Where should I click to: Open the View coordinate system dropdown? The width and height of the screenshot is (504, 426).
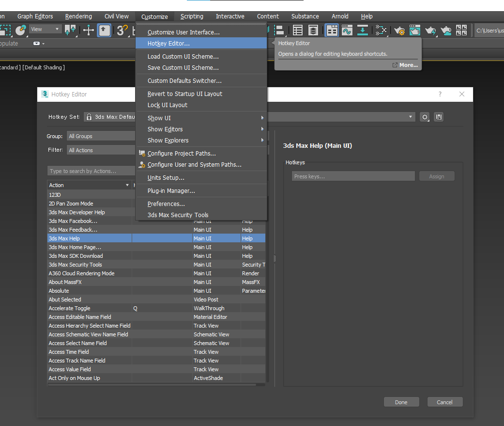tap(45, 29)
